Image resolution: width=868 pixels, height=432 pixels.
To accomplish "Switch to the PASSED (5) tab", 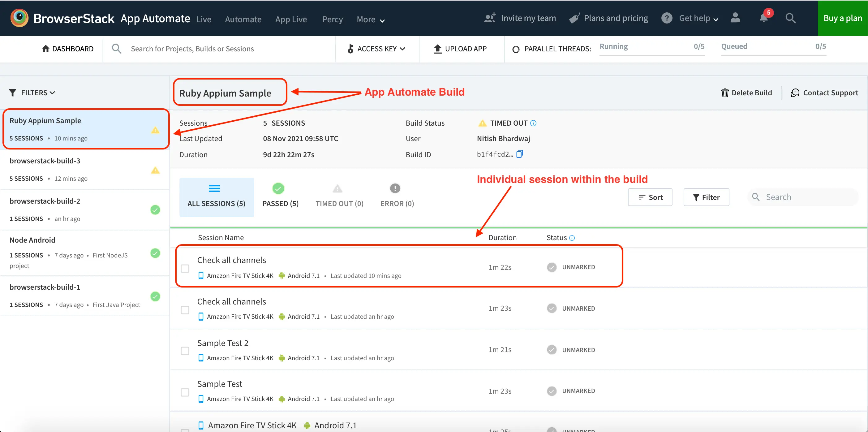I will tap(280, 197).
